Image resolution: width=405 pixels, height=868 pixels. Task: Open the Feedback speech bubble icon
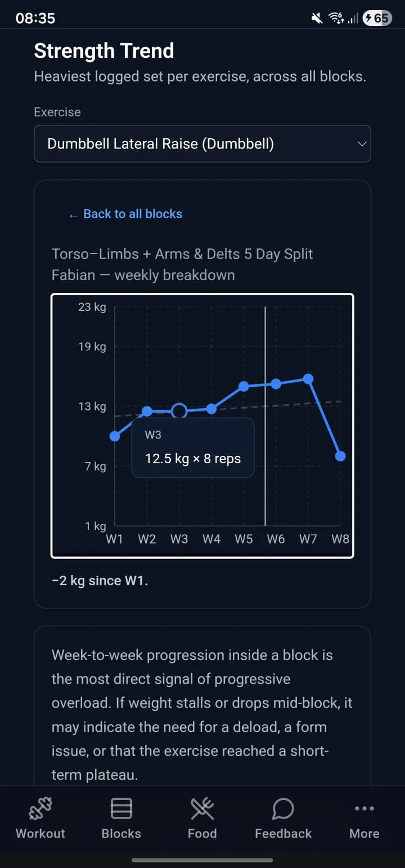[283, 808]
